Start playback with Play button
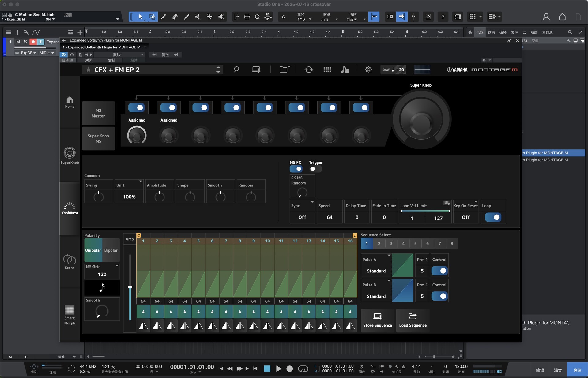The height and width of the screenshot is (378, 588). point(278,369)
